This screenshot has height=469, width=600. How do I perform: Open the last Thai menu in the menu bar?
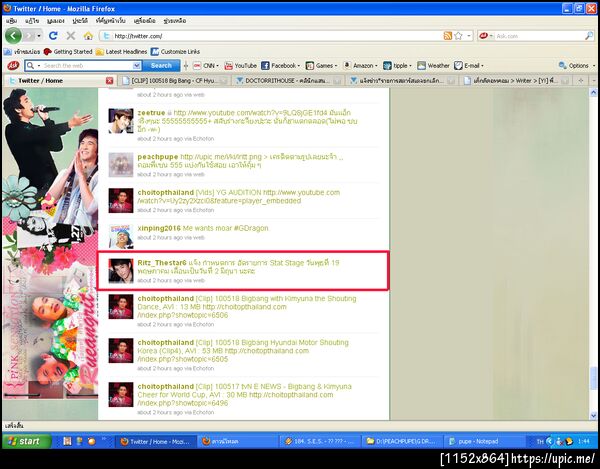click(175, 21)
